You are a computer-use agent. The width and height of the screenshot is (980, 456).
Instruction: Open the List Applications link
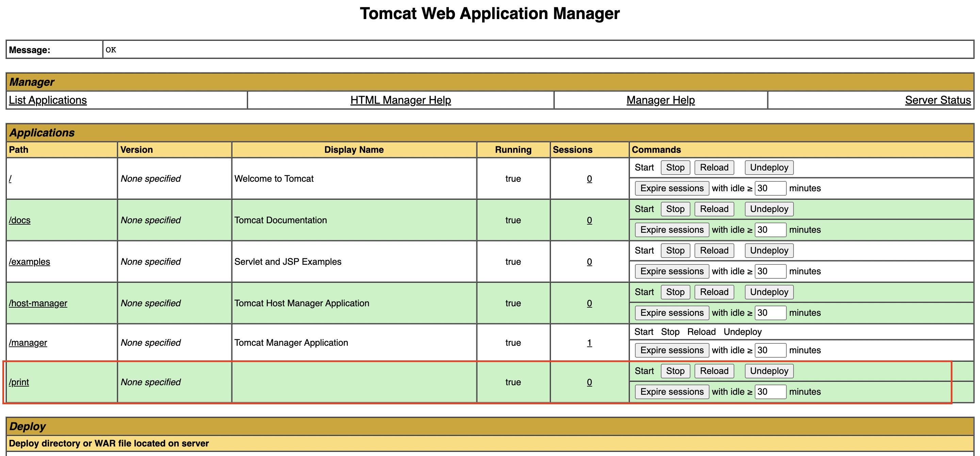(x=48, y=100)
